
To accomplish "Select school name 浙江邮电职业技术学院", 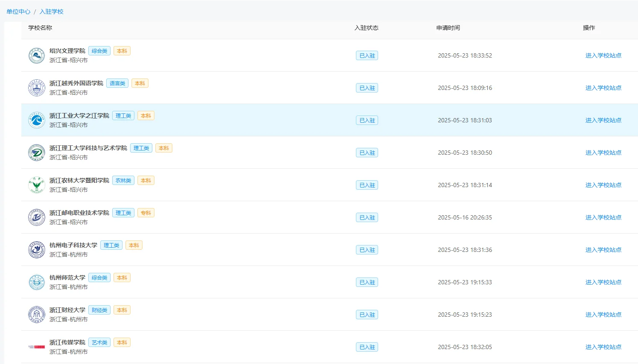I will point(79,213).
